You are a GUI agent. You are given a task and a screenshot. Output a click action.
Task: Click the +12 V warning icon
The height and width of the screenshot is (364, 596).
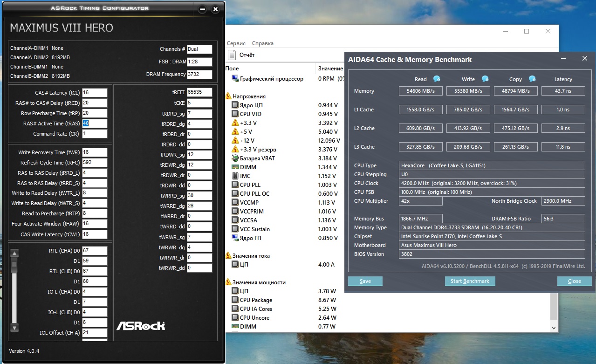pos(235,141)
